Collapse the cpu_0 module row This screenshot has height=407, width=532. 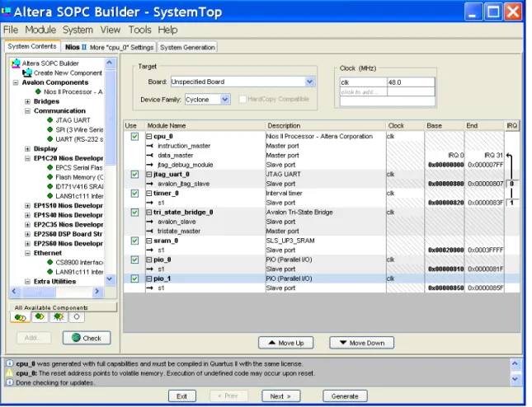click(149, 137)
